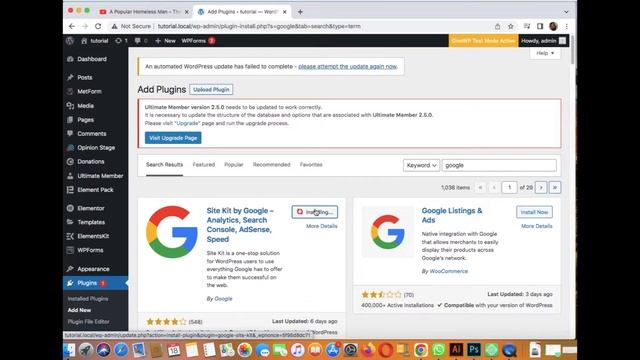
Task: Click the Site Kit by Google logo thumbnail
Action: tap(172, 232)
